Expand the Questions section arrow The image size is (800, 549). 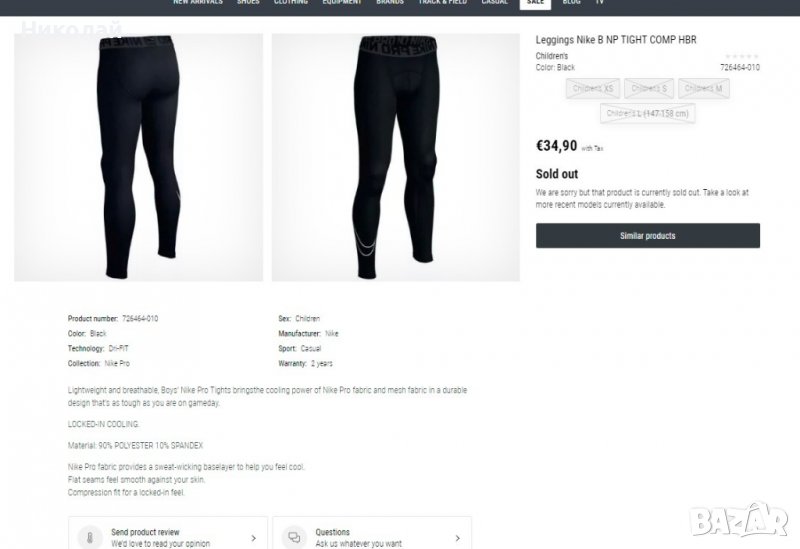point(458,538)
